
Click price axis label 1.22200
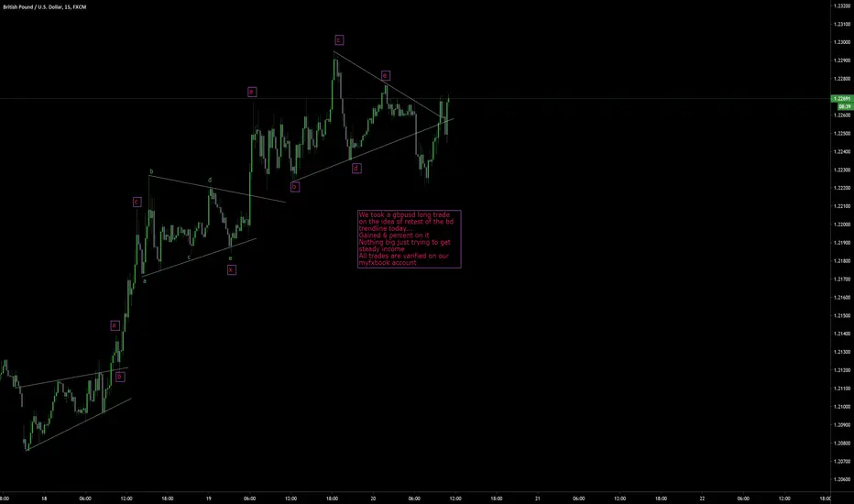842,188
